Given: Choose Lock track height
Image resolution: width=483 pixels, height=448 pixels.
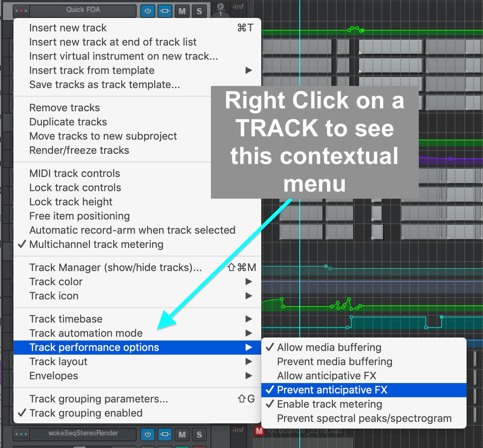Looking at the screenshot, I should pyautogui.click(x=137, y=202).
